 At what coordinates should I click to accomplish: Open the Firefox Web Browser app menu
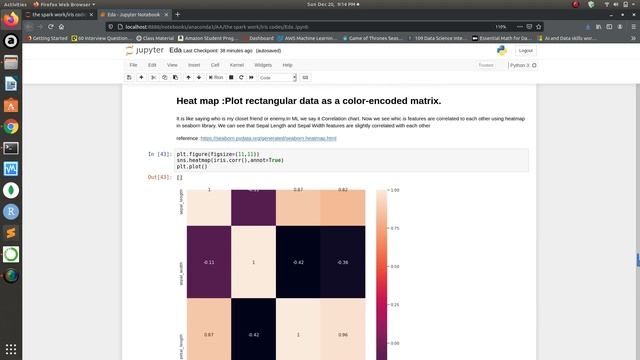click(64, 4)
